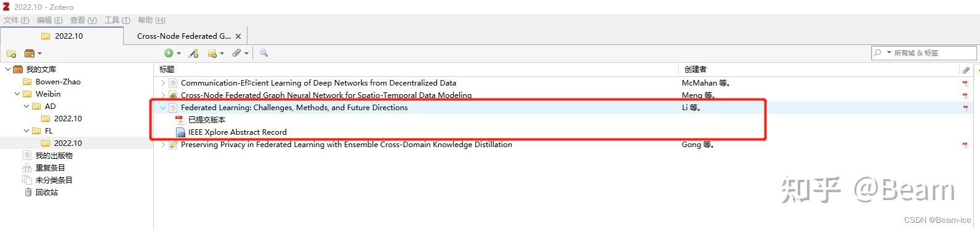Click Add Item by Identifier wand
The image size is (980, 229).
point(194,54)
